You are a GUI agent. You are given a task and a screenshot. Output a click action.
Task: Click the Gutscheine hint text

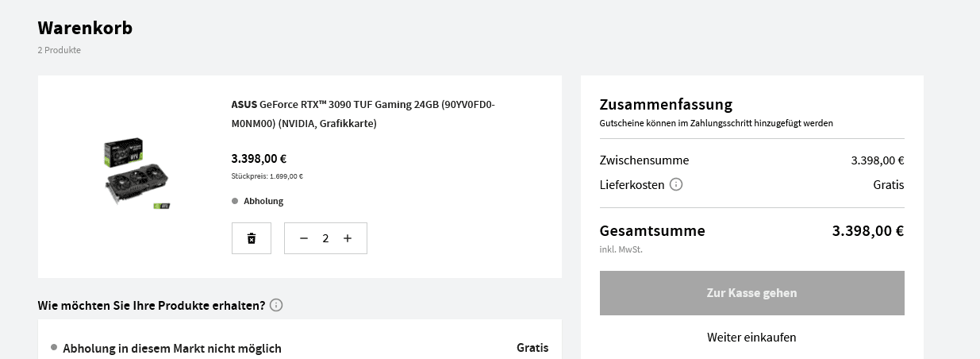(x=717, y=123)
